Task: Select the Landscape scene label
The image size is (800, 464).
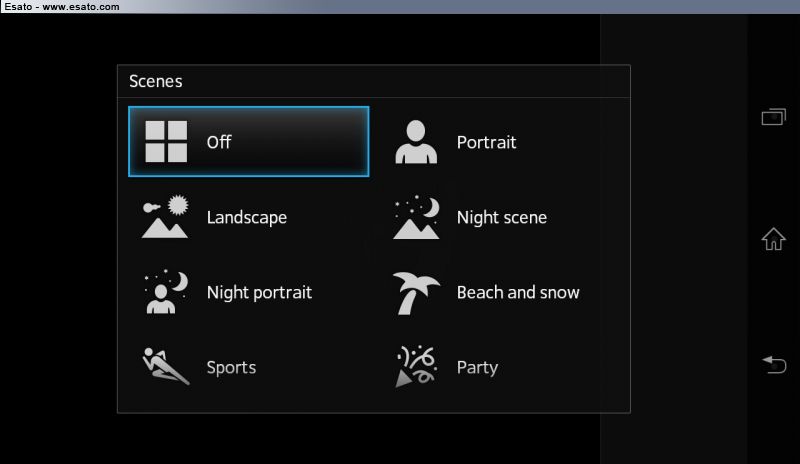Action: [x=247, y=217]
